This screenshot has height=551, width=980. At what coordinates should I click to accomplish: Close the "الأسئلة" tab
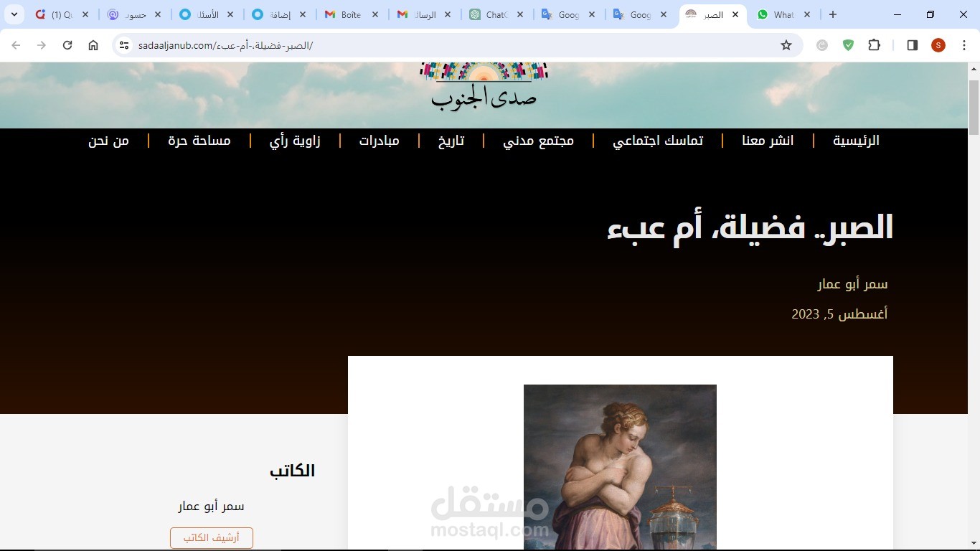[230, 14]
